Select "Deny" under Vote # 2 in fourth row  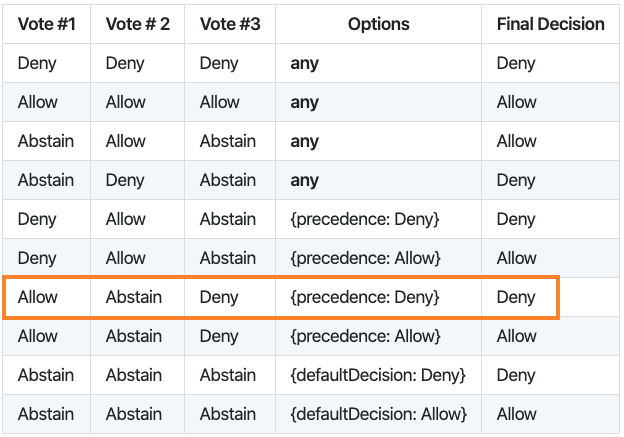[125, 180]
